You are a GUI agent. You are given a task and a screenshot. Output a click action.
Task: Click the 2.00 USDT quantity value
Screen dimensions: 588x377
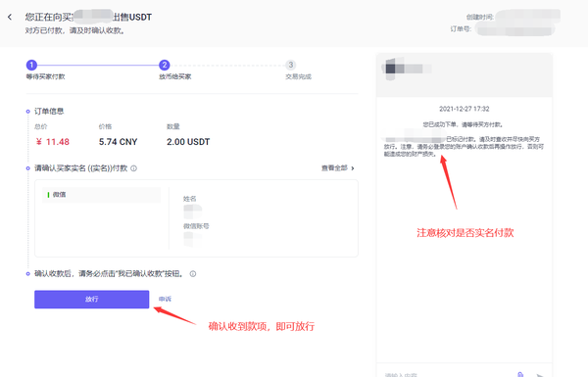[188, 142]
